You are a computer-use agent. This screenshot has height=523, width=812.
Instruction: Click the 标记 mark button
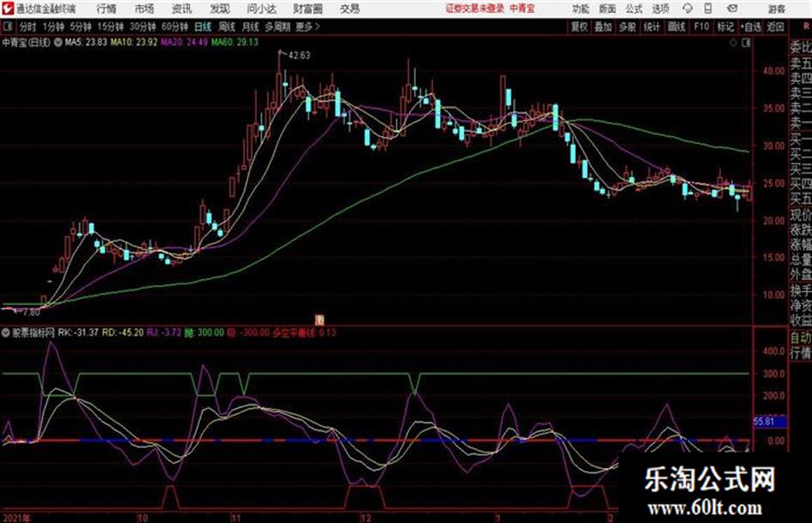coord(725,27)
